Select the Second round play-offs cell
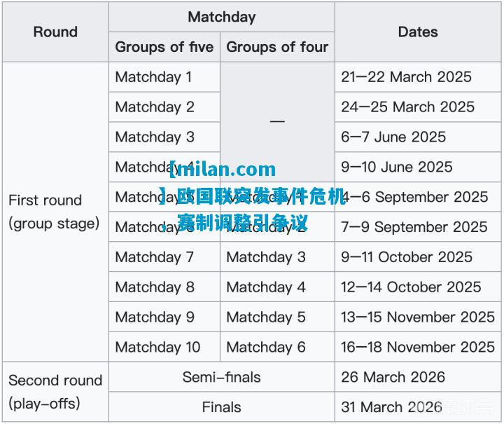 pyautogui.click(x=55, y=392)
